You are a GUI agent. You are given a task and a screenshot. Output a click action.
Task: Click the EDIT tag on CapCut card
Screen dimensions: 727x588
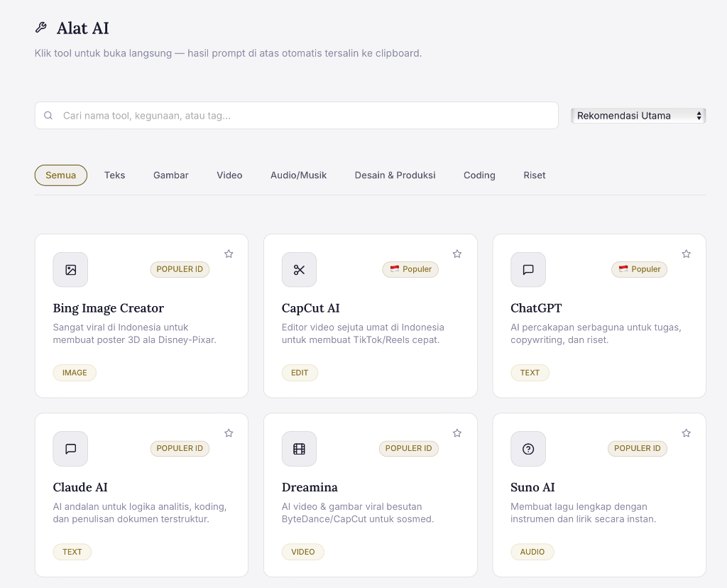[x=300, y=373]
